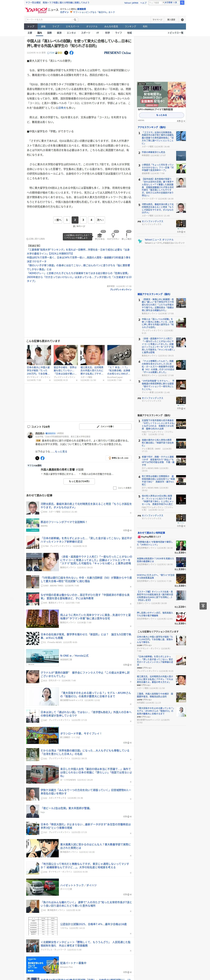Image resolution: width=210 pixels, height=980 pixels.
Task: Click コメントを書く button
Action: tap(105, 426)
